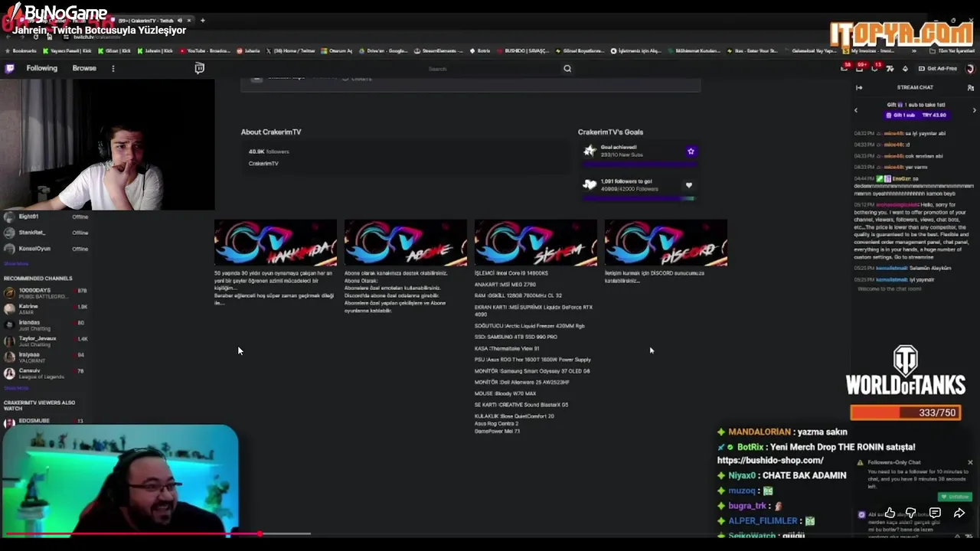Open Eight91 offline channel in sidebar
The height and width of the screenshot is (551, 980).
tap(46, 217)
